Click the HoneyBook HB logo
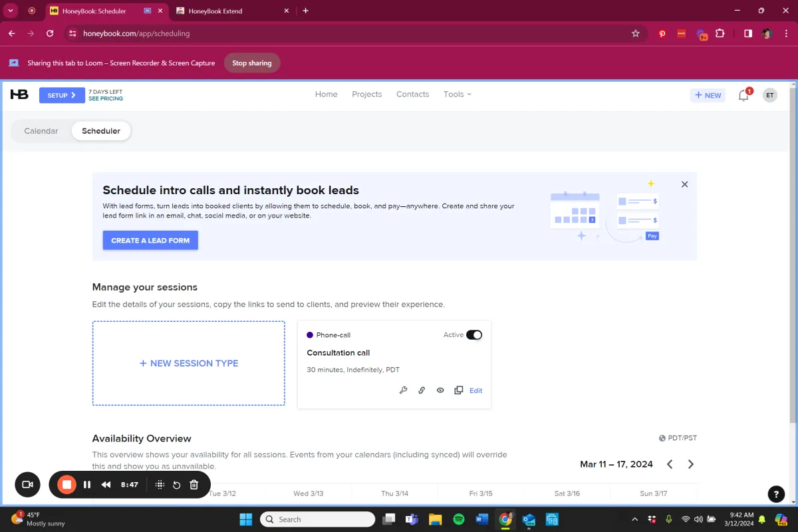This screenshot has height=532, width=798. click(x=19, y=95)
